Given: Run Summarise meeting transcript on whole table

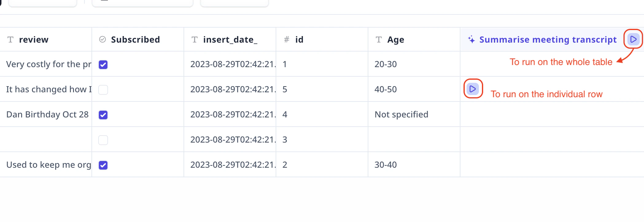Looking at the screenshot, I should click(x=633, y=39).
